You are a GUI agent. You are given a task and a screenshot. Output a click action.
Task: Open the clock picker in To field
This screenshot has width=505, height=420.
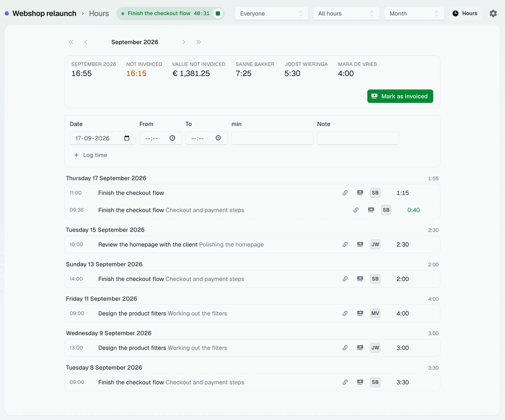point(218,138)
